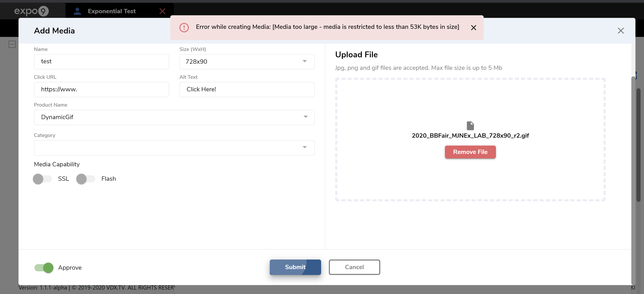Click the uploaded gif file icon
The height and width of the screenshot is (294, 644).
470,126
